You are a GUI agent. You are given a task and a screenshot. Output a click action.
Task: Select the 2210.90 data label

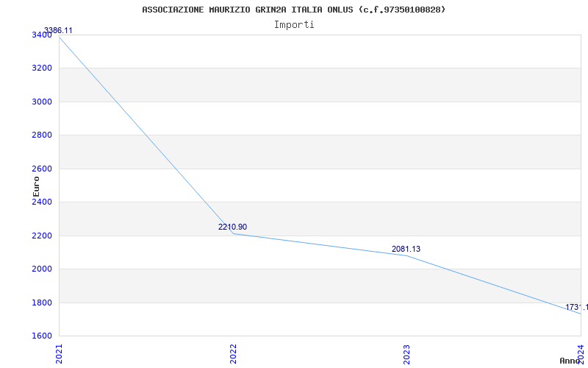tap(232, 227)
